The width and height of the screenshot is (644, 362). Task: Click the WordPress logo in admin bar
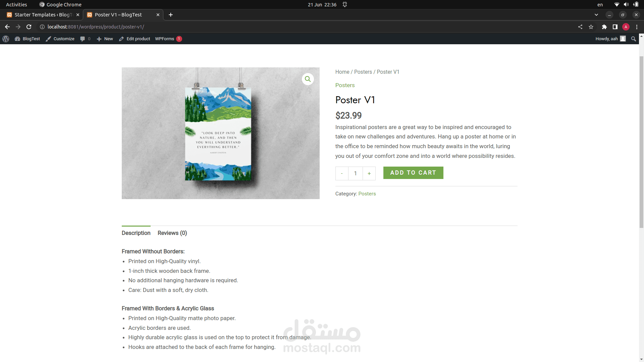6,39
